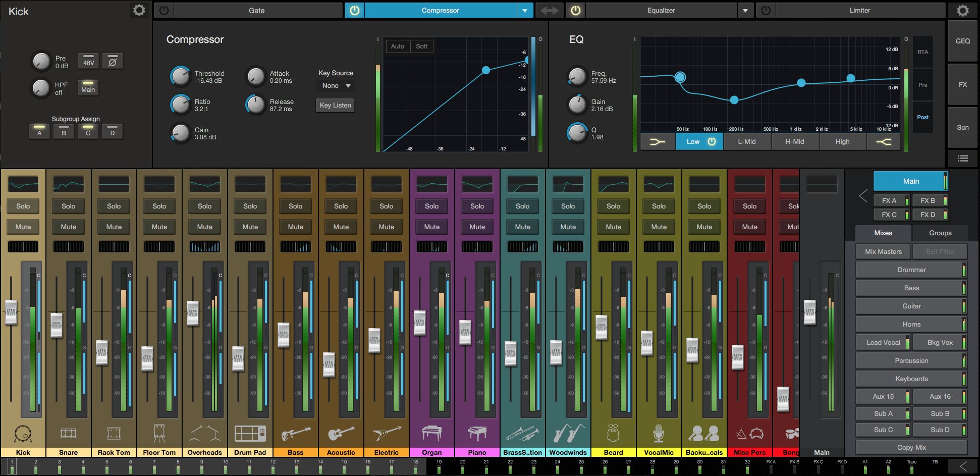
Task: Click the Floor Tom channel icon
Action: 159,433
